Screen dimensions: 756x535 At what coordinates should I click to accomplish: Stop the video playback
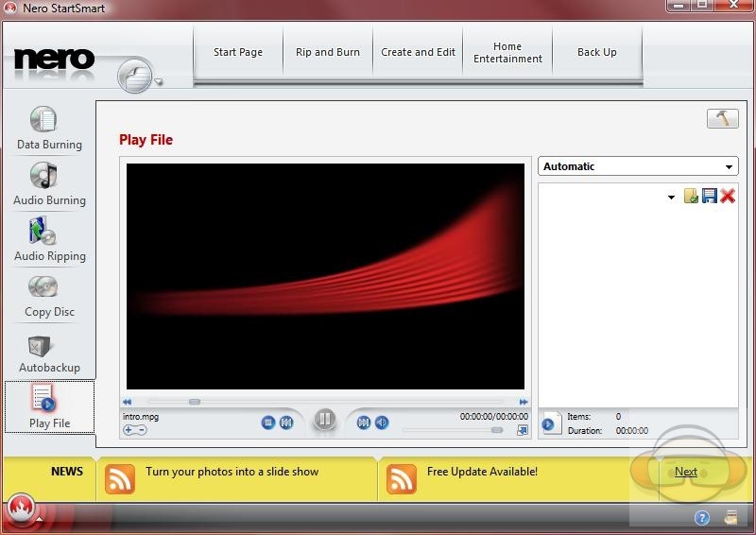tap(268, 423)
